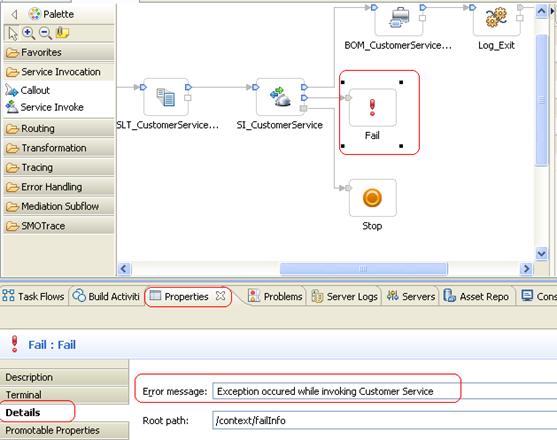Click the SLT_CustomerService node label
Image resolution: width=557 pixels, height=440 pixels.
167,125
